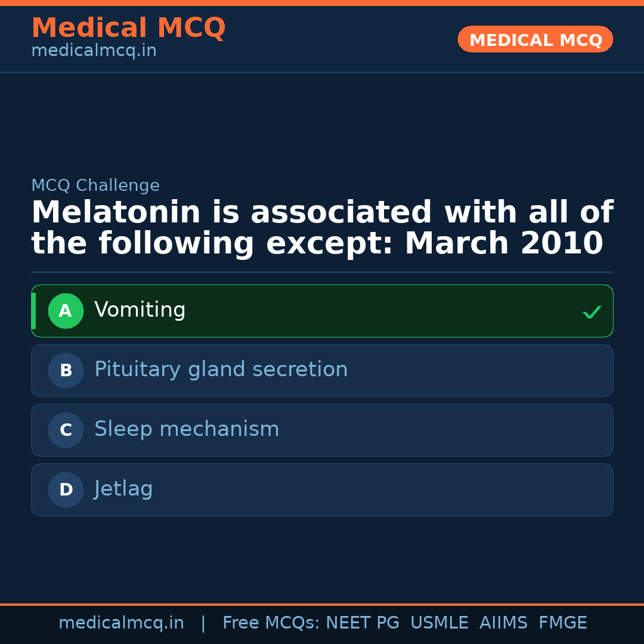Choose the C option circle badge
The width and height of the screenshot is (644, 644).
click(x=66, y=430)
